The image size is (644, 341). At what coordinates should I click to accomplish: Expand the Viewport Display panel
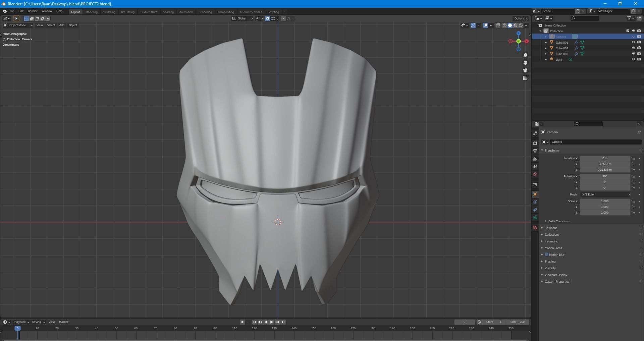[542, 275]
